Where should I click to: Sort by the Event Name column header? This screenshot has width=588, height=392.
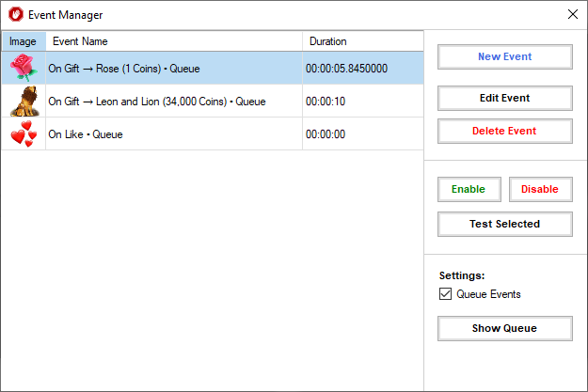tap(174, 41)
